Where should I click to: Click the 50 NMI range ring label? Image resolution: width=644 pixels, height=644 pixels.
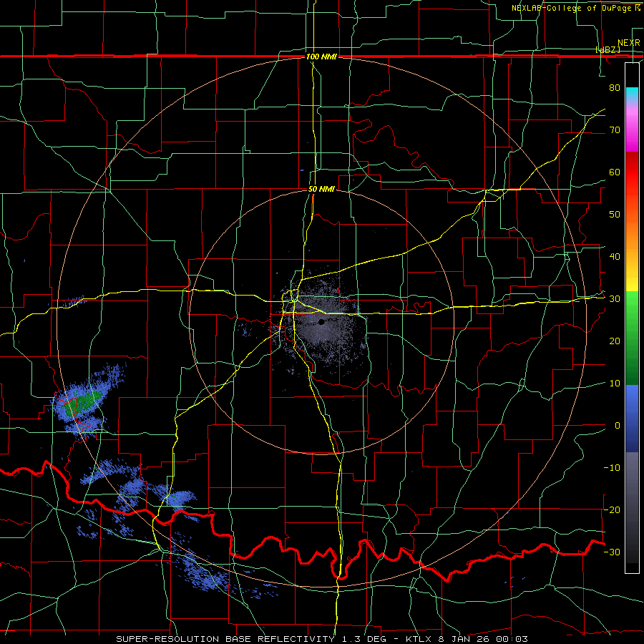pyautogui.click(x=321, y=190)
